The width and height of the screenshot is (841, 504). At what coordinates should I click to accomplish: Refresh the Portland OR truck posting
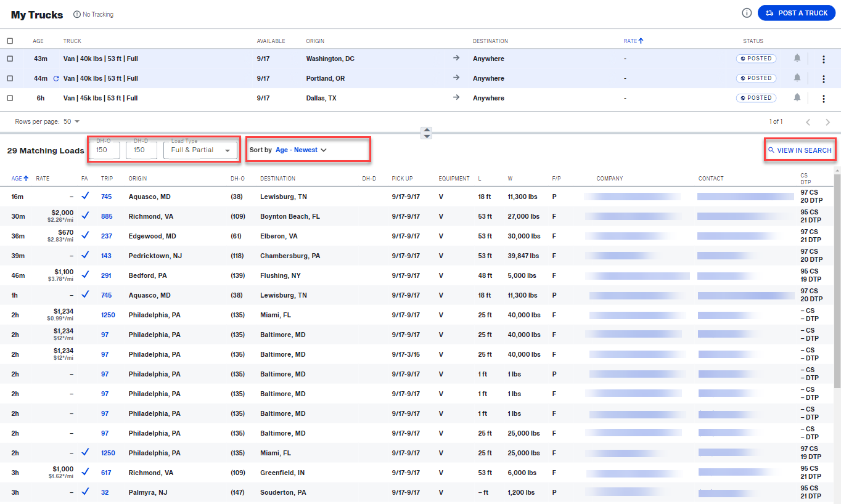57,78
